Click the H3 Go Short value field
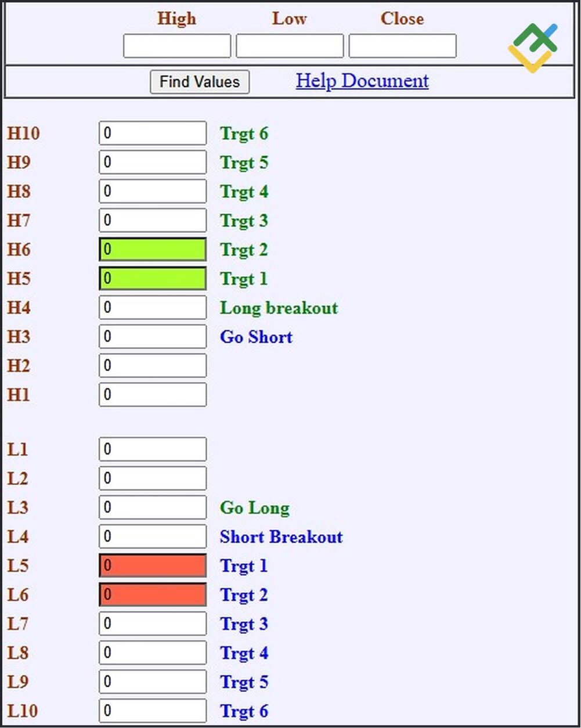Screen dimensions: 581x728 tap(153, 336)
